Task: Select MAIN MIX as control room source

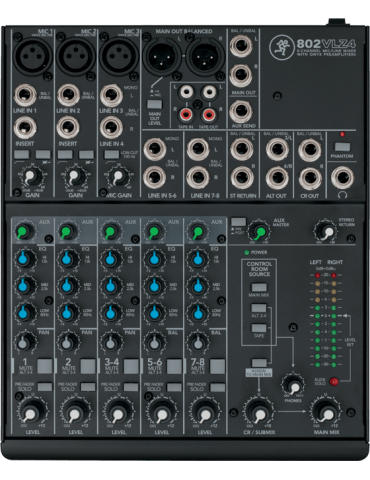Action: pos(259,287)
